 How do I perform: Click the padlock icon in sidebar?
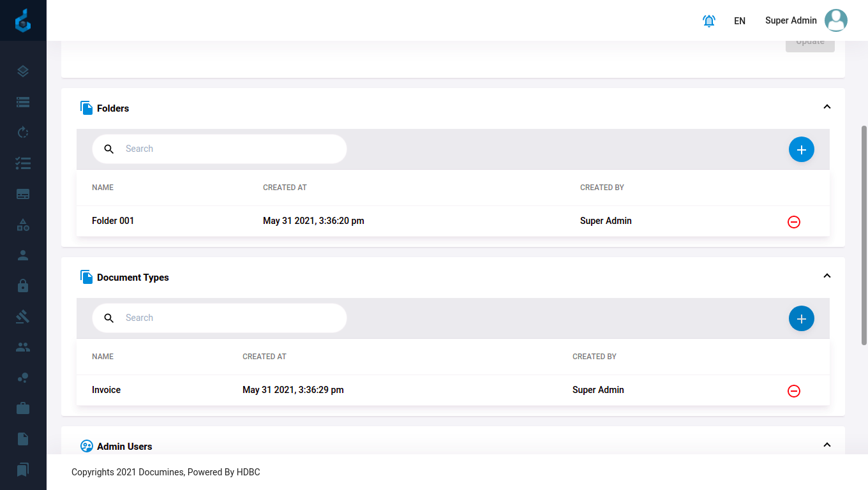coord(23,286)
